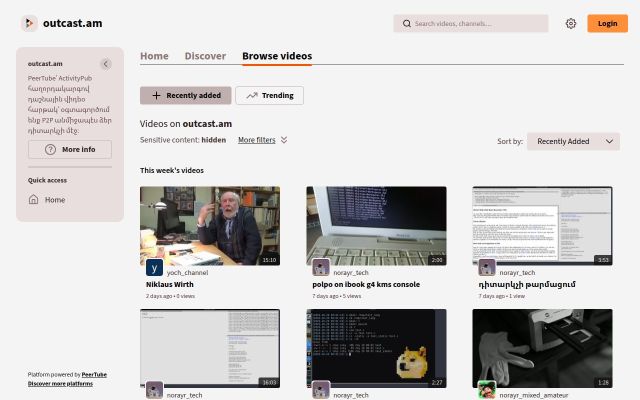Viewport: 640px width, 400px height.
Task: Click the '7 days ago • 1 view' text
Action: 502,296
